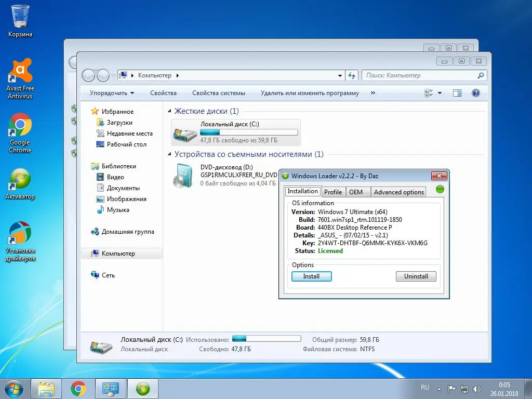Open Explorer help via question mark icon
Image resolution: width=532 pixels, height=399 pixels.
point(476,93)
